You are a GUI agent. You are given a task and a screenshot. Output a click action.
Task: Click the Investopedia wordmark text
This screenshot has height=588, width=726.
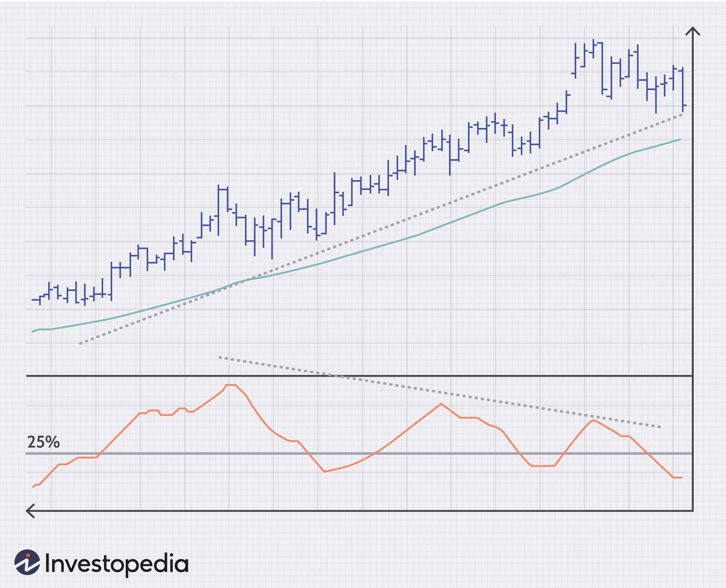pyautogui.click(x=117, y=564)
